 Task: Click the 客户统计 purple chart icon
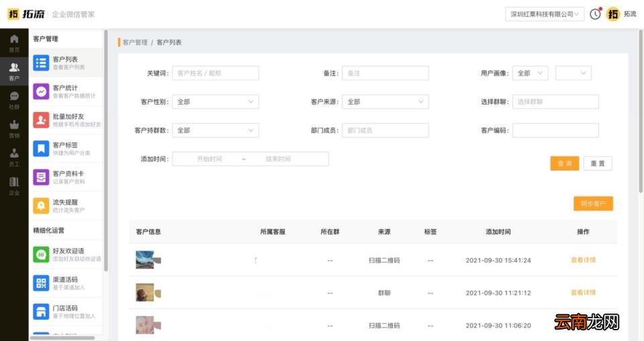pos(41,91)
